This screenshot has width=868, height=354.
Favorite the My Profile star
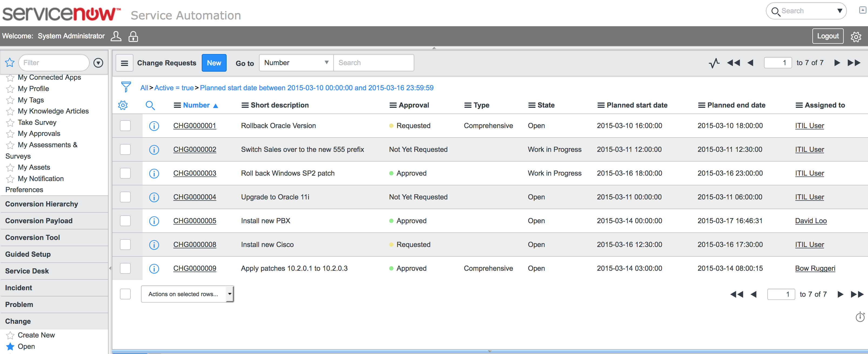pos(10,89)
